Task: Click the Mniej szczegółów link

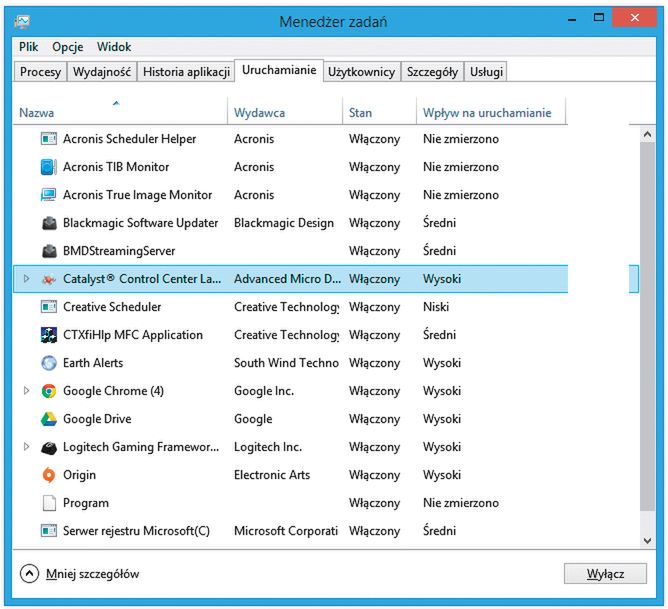Action: (x=92, y=574)
